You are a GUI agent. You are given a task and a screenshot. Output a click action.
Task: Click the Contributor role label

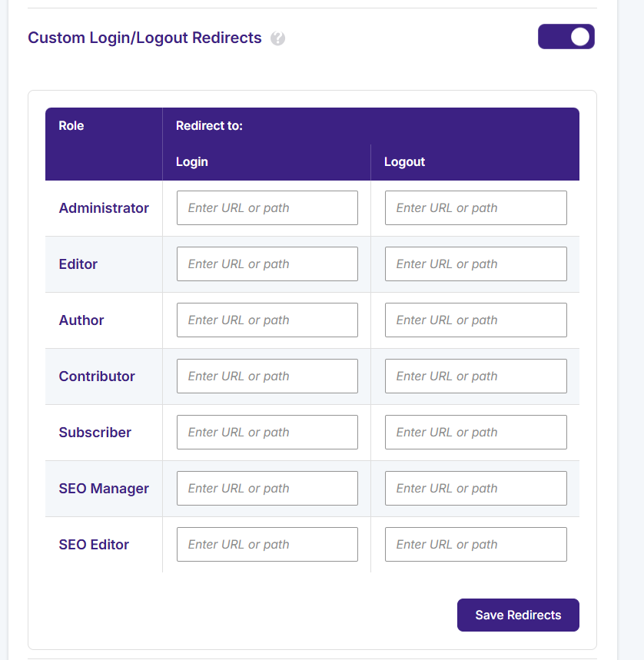pos(97,376)
